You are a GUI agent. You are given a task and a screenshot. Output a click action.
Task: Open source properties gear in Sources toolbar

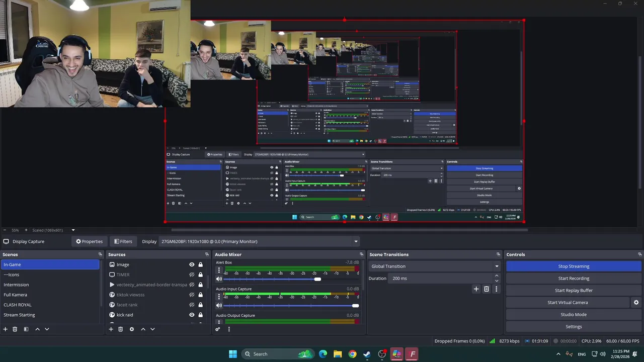[132, 329]
